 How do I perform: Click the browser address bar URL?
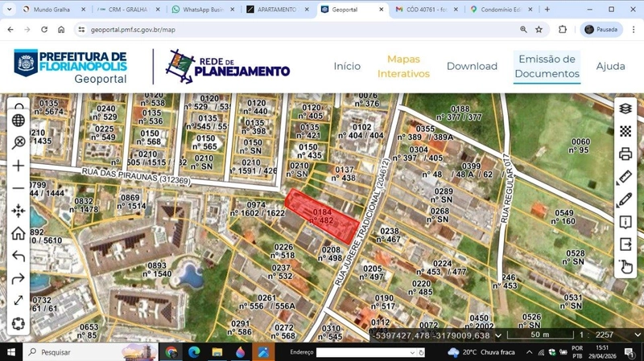[133, 30]
